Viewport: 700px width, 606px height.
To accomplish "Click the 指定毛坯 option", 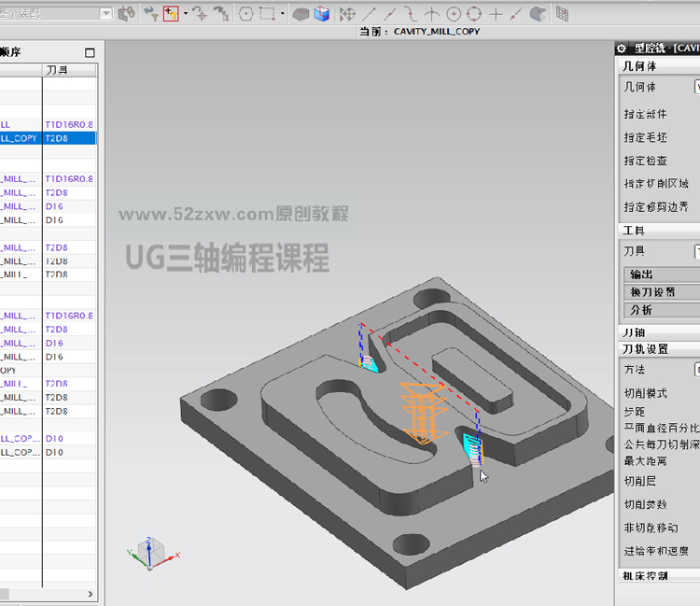I will (645, 137).
